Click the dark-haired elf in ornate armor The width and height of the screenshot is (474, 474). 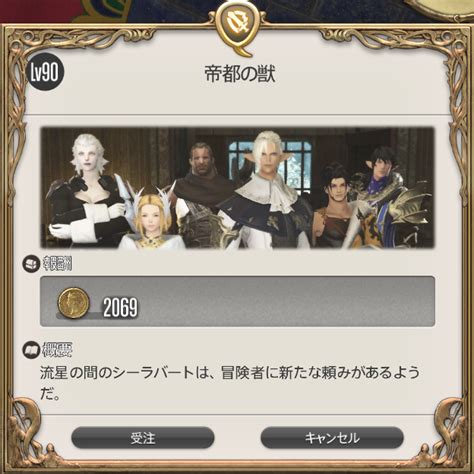388,198
